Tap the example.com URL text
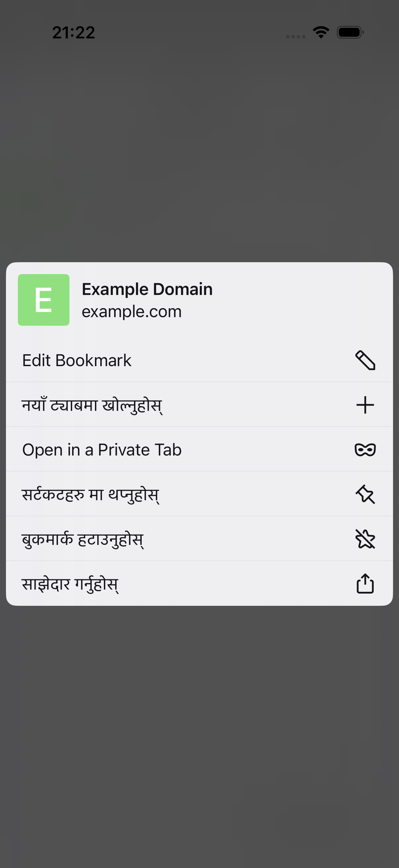This screenshot has width=399, height=868. click(132, 311)
